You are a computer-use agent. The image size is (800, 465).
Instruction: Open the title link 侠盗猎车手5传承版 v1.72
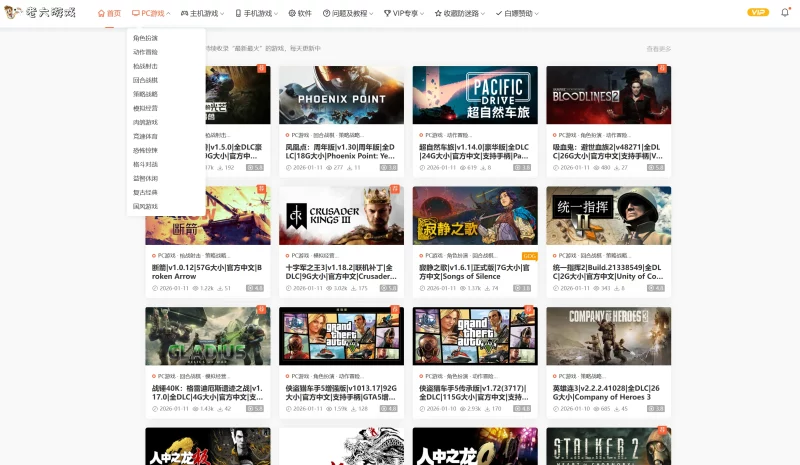coord(473,393)
